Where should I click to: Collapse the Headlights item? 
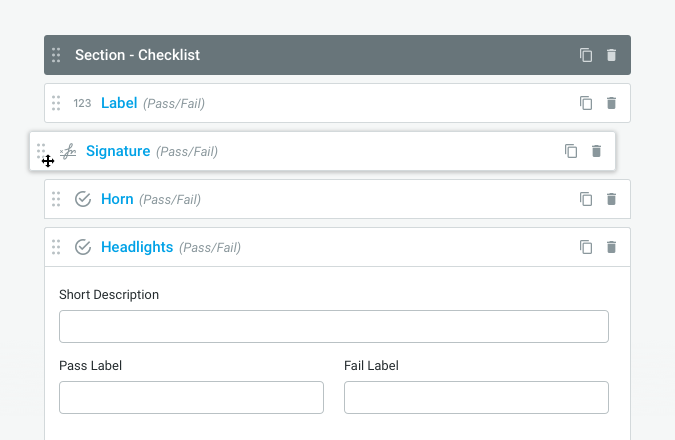click(x=137, y=247)
